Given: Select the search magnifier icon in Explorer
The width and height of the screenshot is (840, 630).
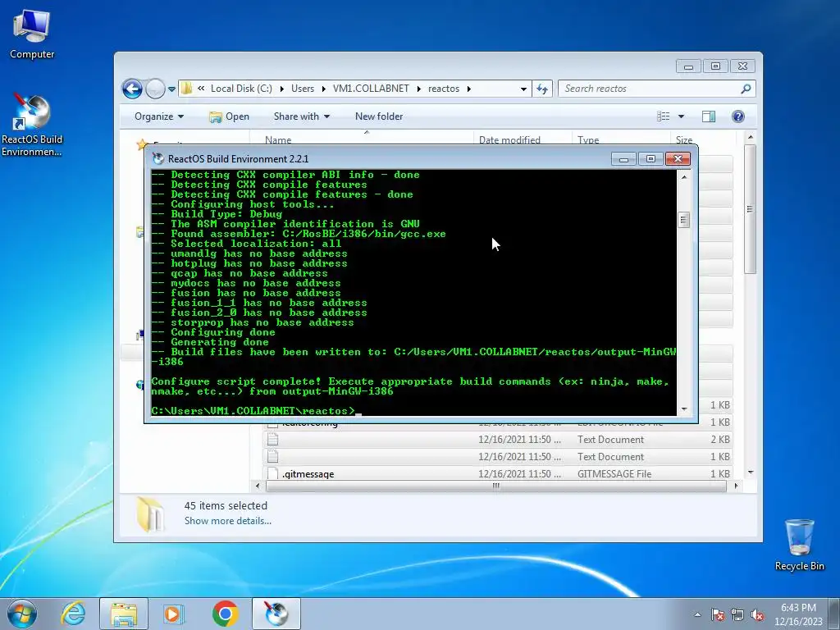Looking at the screenshot, I should pyautogui.click(x=746, y=89).
